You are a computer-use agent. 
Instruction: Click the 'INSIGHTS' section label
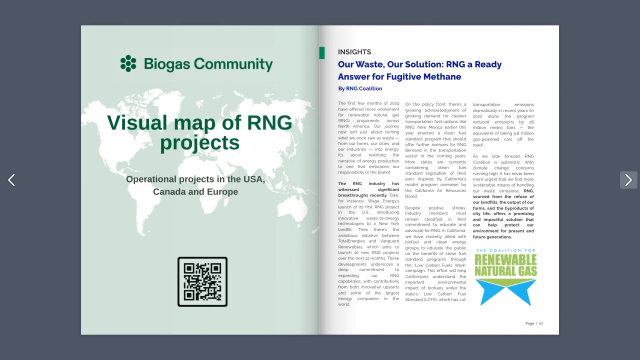click(354, 52)
